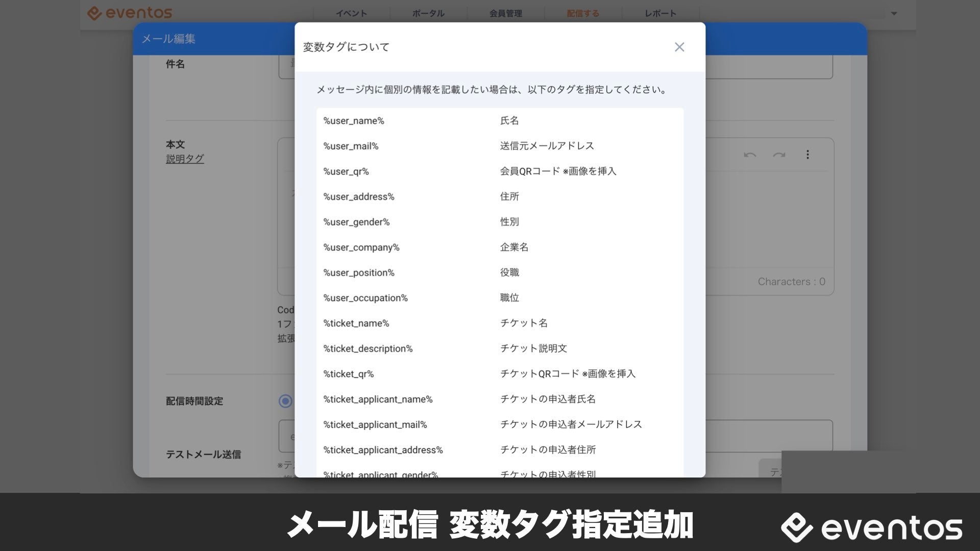
Task: Click the %user_name% tag row
Action: click(354, 121)
